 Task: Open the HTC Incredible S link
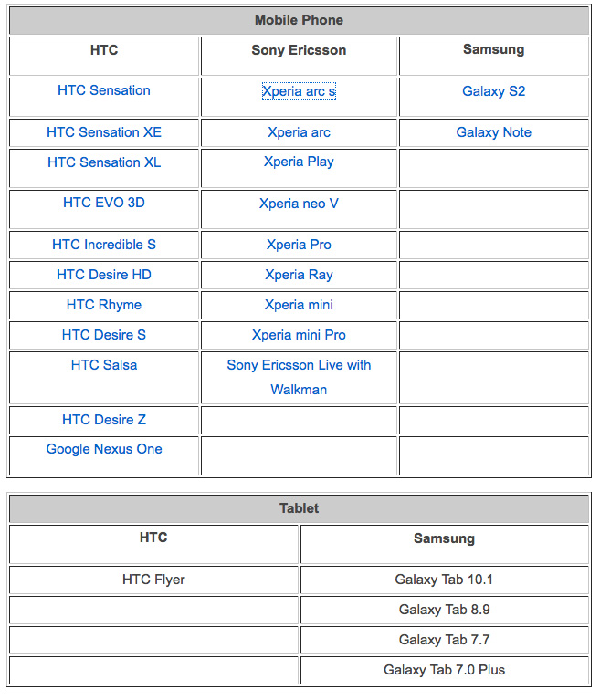[104, 245]
